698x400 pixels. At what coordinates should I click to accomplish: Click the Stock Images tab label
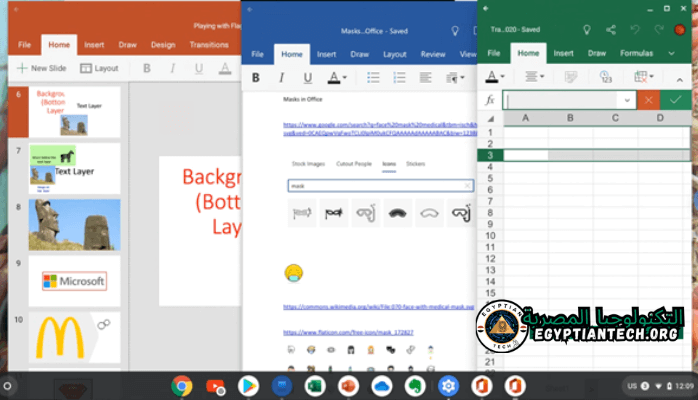pyautogui.click(x=308, y=162)
